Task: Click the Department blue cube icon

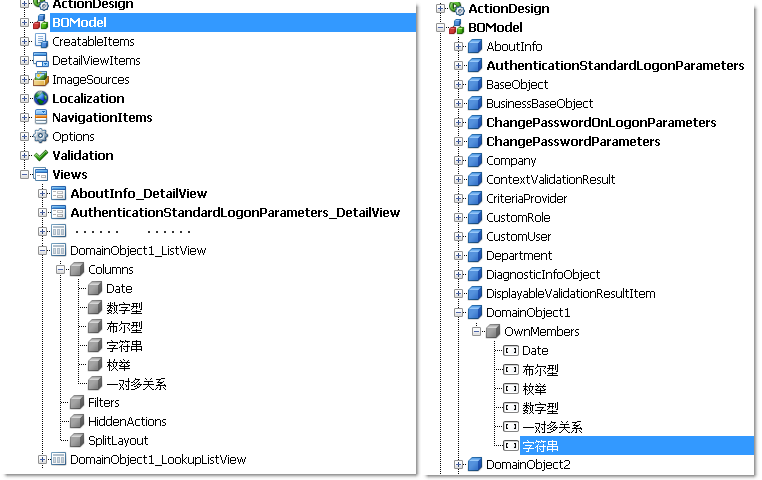Action: tap(475, 255)
